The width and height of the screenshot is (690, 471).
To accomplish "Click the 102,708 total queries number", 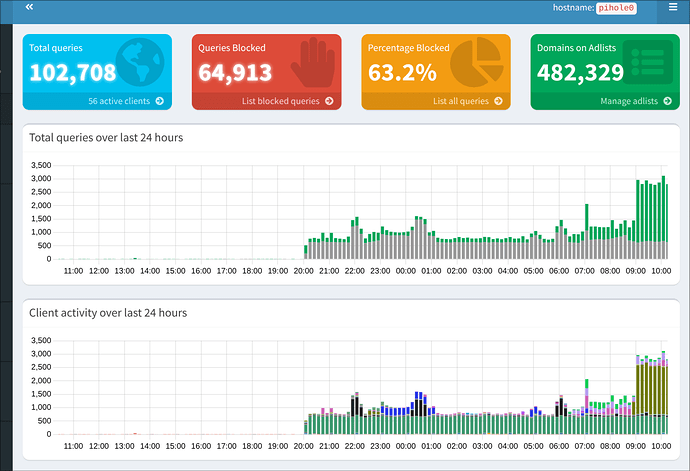I will coord(73,72).
